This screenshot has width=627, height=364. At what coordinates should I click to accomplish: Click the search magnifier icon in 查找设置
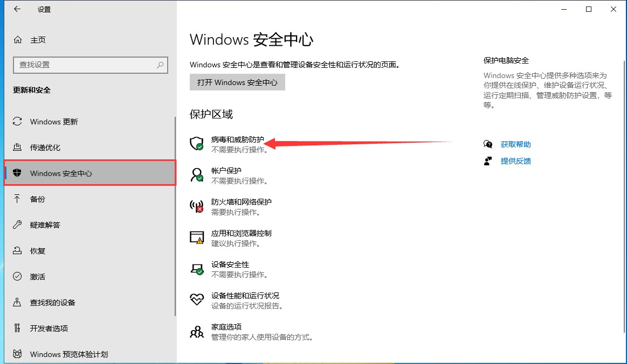tap(160, 65)
